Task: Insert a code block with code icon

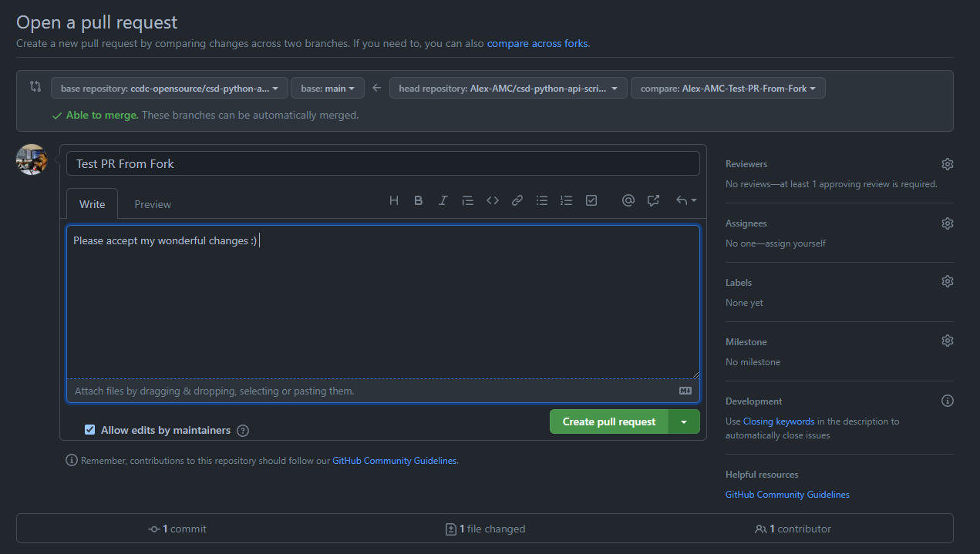Action: (x=493, y=200)
